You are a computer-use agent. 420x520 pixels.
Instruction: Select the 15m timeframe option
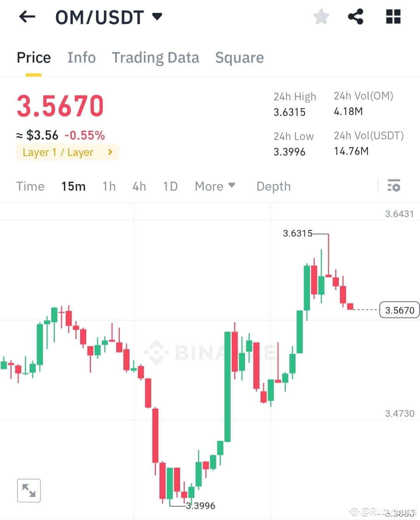click(x=73, y=186)
